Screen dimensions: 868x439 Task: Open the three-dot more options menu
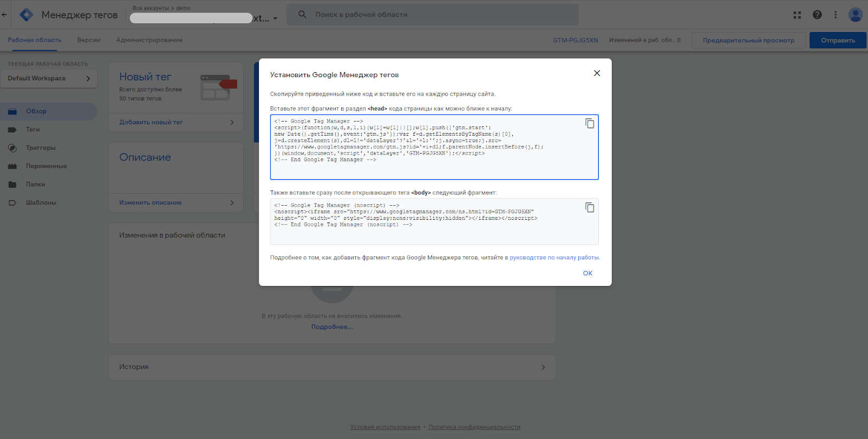(x=835, y=15)
